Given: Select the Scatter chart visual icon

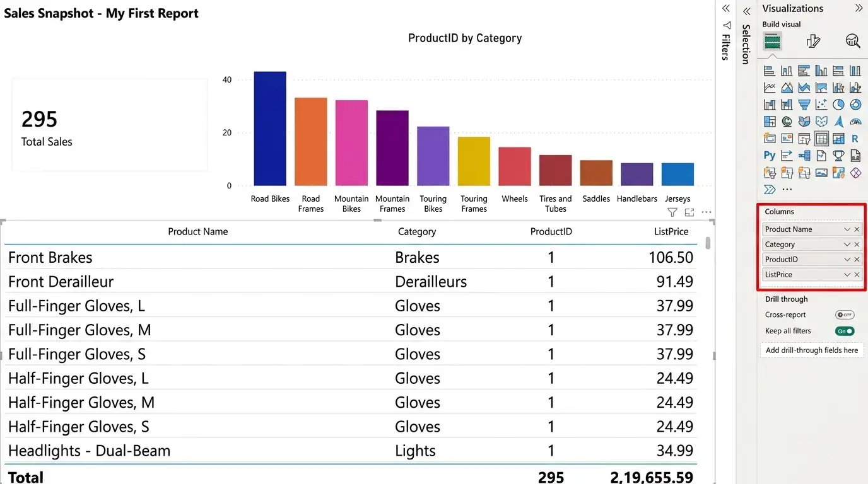Looking at the screenshot, I should 821,105.
